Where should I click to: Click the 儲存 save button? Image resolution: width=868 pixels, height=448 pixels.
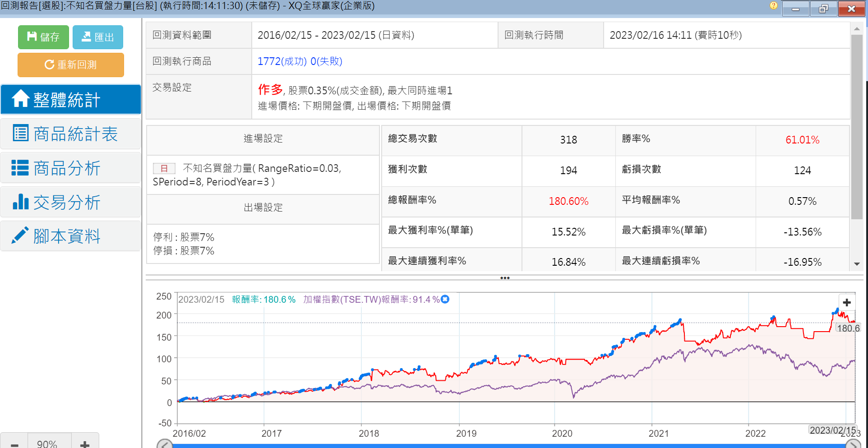coord(43,37)
